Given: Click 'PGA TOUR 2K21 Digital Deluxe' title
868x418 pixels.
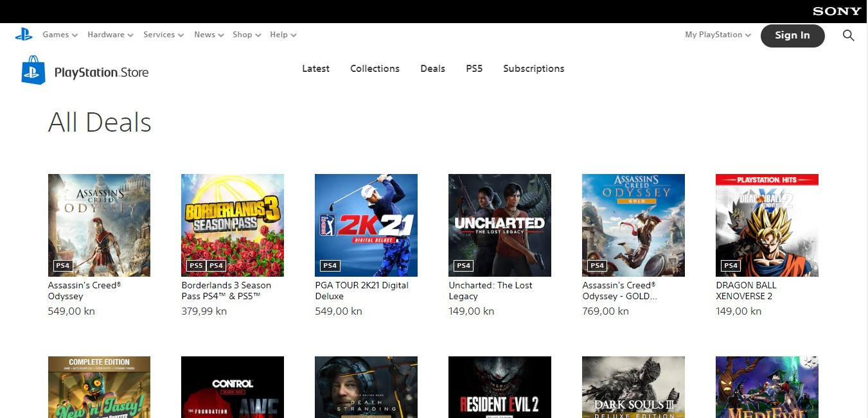Looking at the screenshot, I should (x=362, y=291).
